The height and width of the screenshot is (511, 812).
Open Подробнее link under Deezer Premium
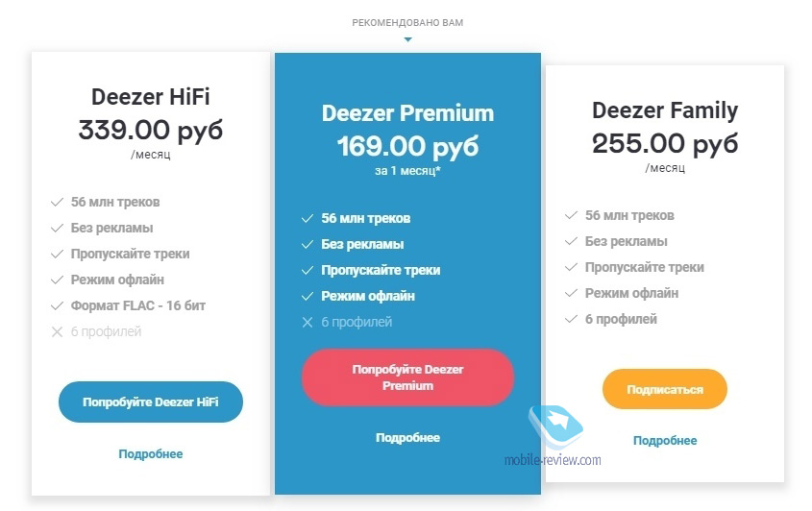tap(407, 438)
